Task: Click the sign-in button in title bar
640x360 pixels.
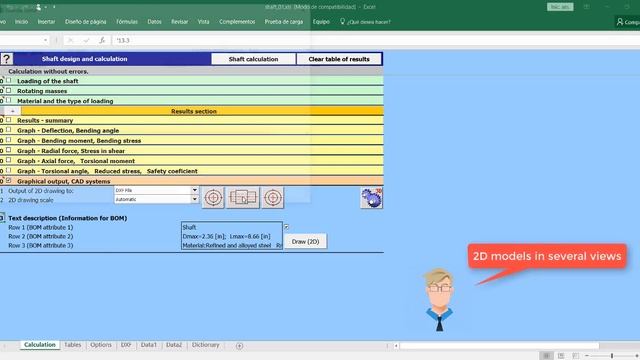Action: (x=560, y=7)
